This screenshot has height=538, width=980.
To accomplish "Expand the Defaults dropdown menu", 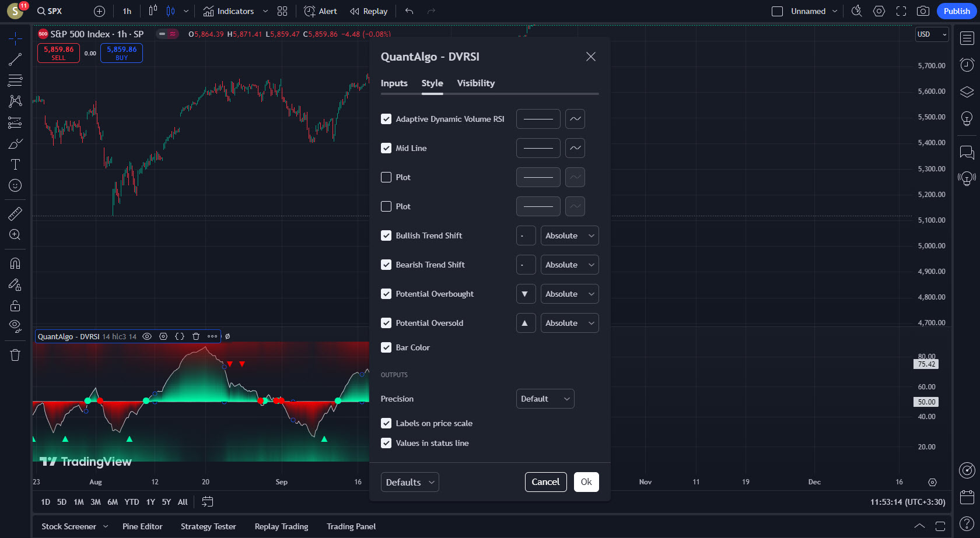I will (x=409, y=482).
